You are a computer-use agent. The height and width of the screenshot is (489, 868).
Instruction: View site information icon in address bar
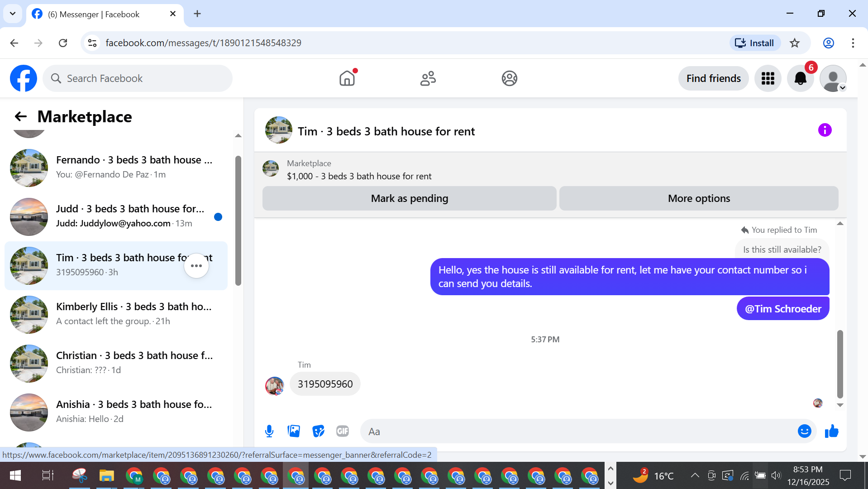point(92,43)
